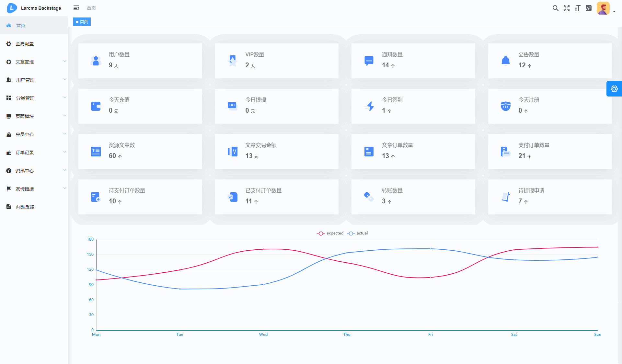This screenshot has height=364, width=622.
Task: Open the language switch icon
Action: click(x=589, y=8)
